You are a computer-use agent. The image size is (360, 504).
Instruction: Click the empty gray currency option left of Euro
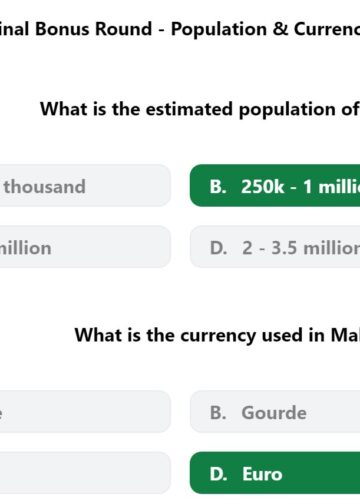click(x=85, y=473)
